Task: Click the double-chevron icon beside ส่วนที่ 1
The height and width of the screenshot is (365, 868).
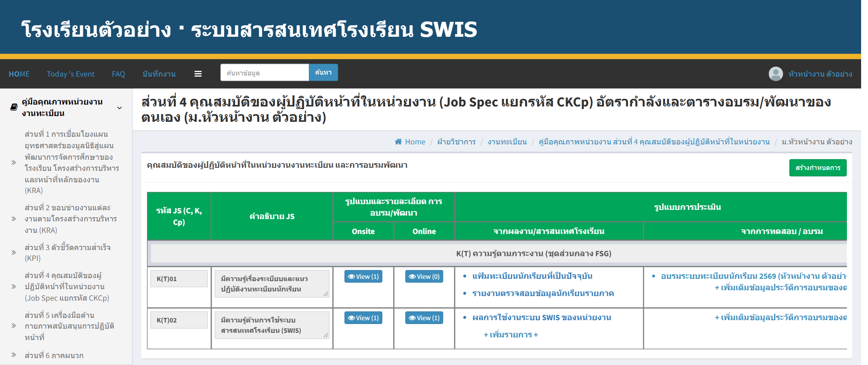Action: (x=14, y=162)
